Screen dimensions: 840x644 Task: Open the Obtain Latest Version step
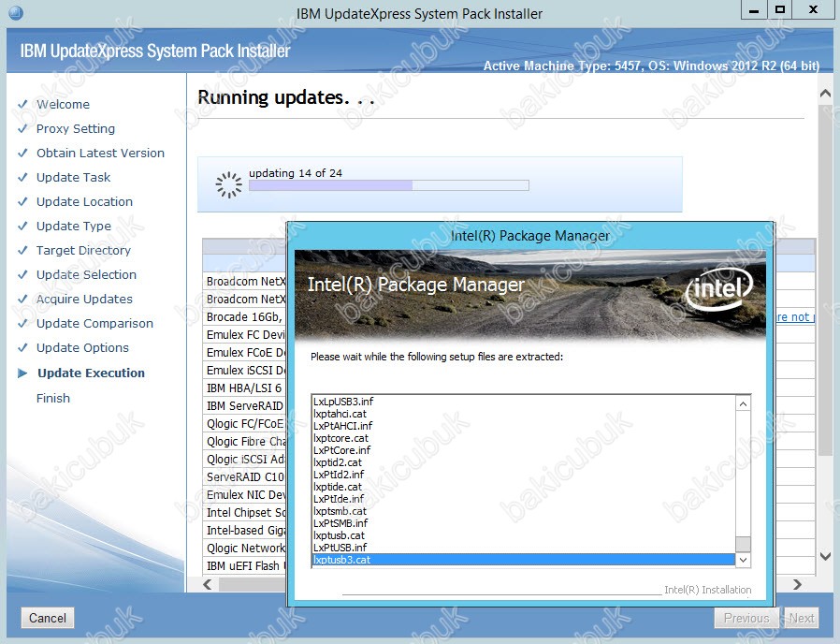[100, 153]
